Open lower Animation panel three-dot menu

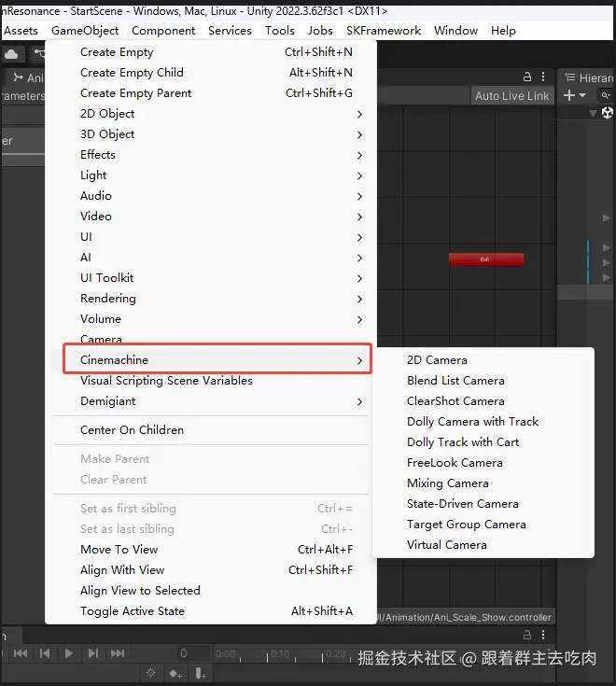[543, 635]
